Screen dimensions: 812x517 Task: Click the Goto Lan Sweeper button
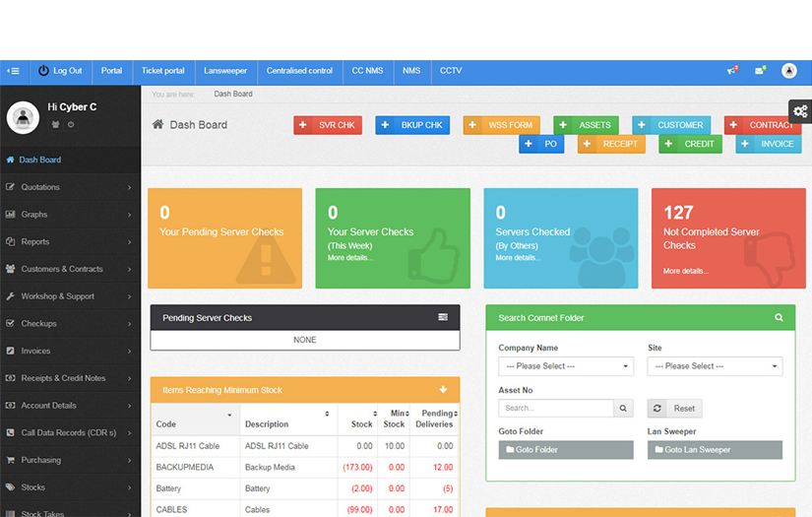715,450
